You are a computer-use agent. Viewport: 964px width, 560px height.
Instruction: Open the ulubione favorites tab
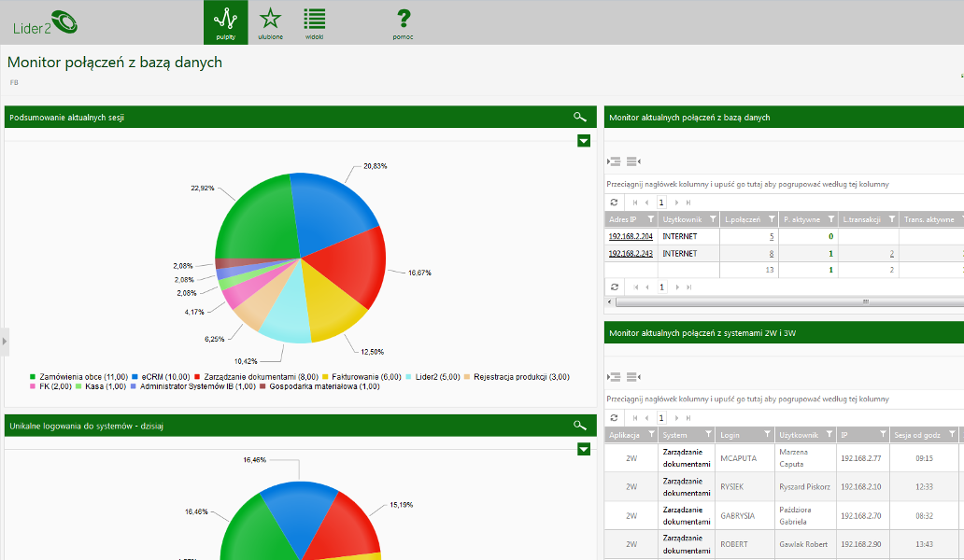click(x=270, y=22)
